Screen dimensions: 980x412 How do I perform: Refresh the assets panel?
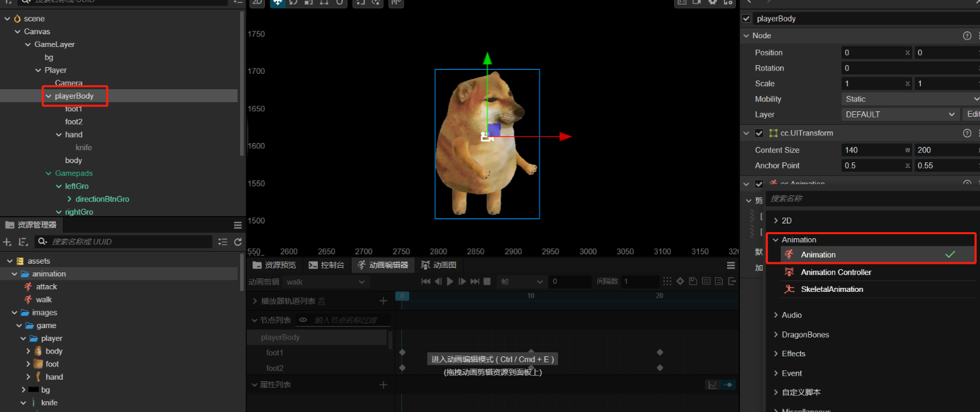click(x=238, y=242)
